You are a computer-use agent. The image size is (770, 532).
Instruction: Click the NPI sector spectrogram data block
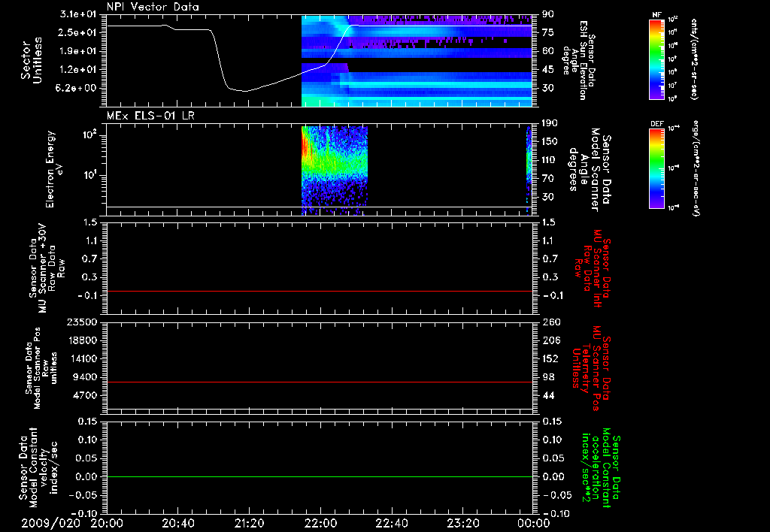pos(417,61)
